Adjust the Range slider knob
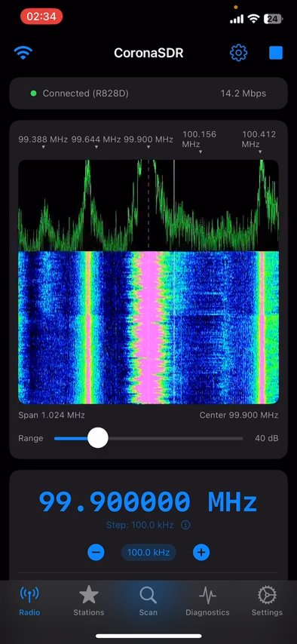Image resolution: width=297 pixels, height=644 pixels. [x=98, y=438]
